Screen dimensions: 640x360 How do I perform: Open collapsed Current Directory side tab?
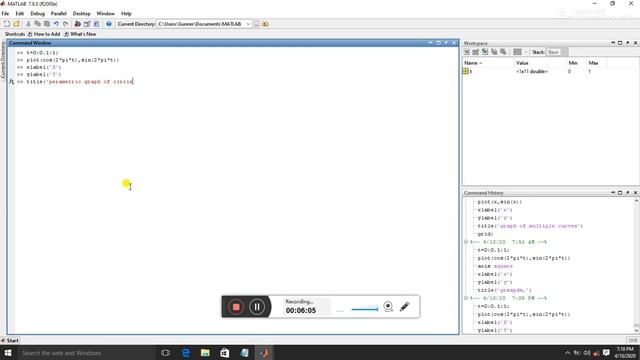(3, 59)
